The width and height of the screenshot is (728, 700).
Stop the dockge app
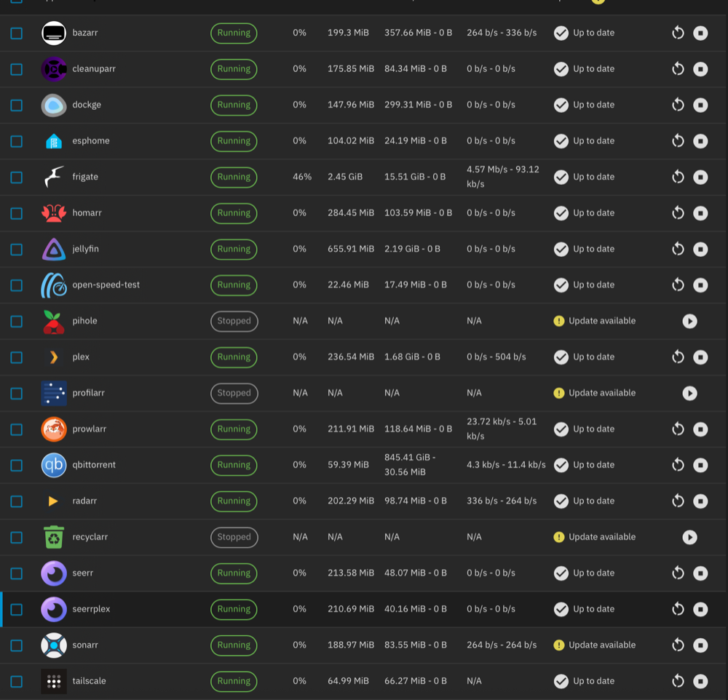[700, 105]
